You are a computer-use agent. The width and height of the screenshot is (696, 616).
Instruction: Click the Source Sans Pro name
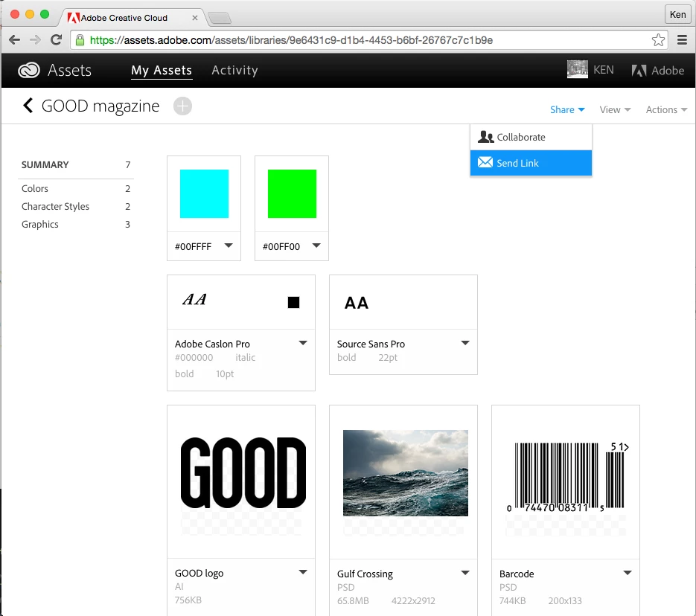click(371, 344)
